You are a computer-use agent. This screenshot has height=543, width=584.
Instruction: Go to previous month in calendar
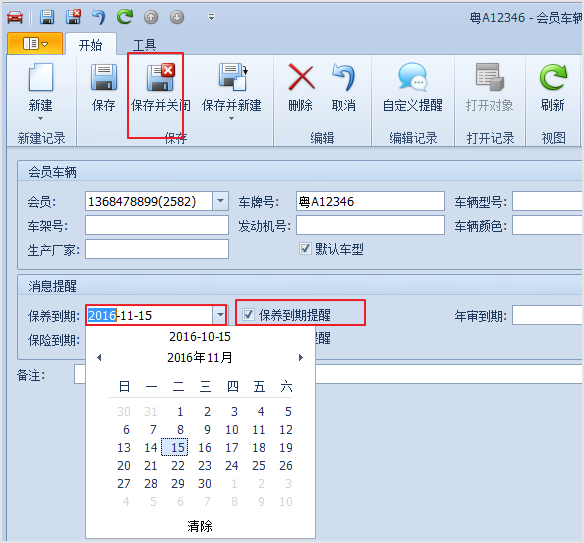[99, 358]
